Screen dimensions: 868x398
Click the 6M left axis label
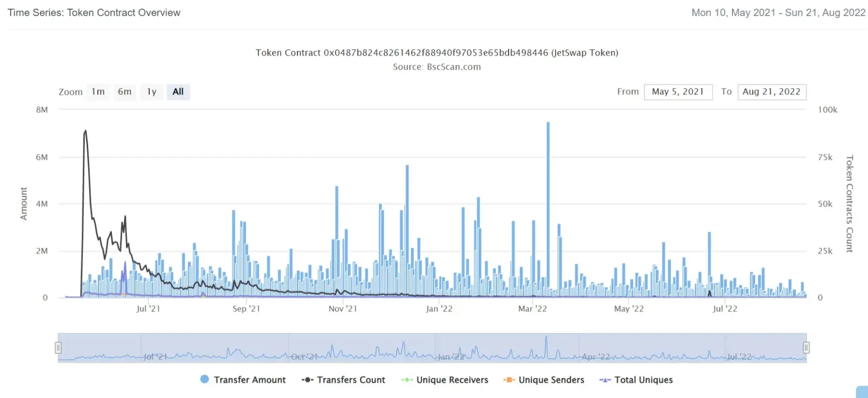[42, 157]
